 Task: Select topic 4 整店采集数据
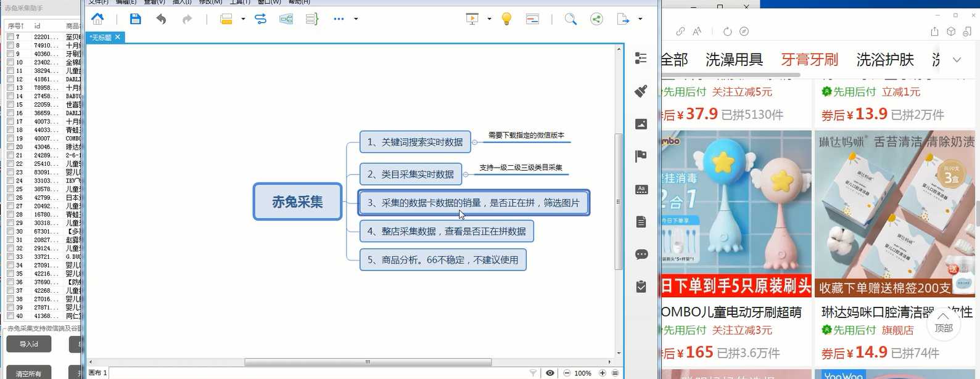[447, 231]
